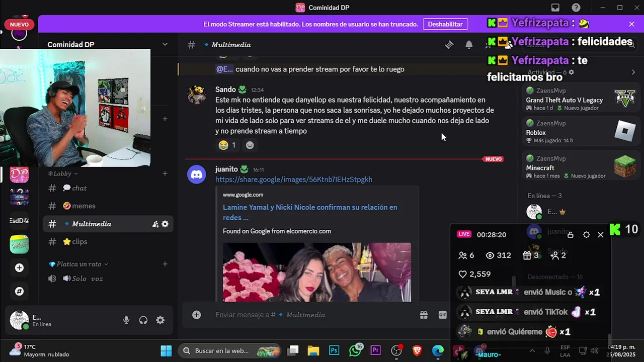This screenshot has width=644, height=362.
Task: Click the add a server plus button
Action: tap(19, 268)
